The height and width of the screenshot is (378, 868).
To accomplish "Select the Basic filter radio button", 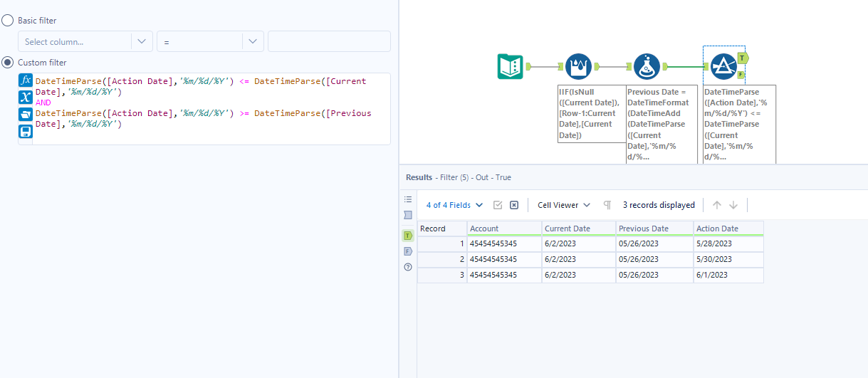I will [8, 21].
